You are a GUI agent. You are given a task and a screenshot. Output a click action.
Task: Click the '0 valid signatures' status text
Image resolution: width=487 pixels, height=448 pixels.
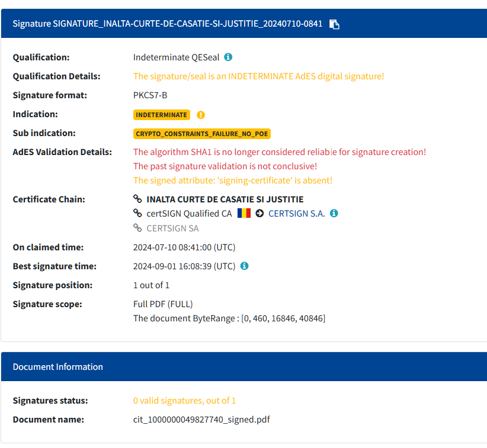point(185,400)
